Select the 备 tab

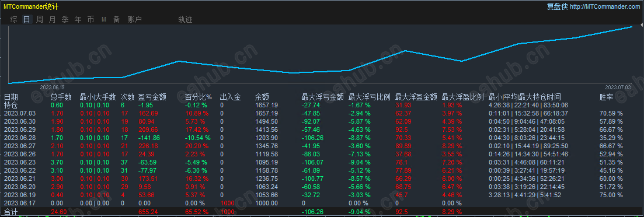117,19
